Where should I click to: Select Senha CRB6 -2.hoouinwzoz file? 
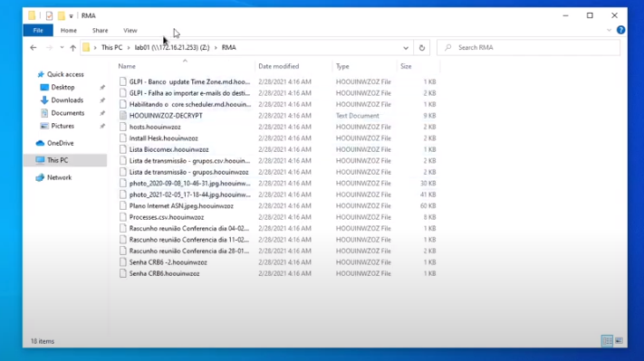tap(168, 262)
